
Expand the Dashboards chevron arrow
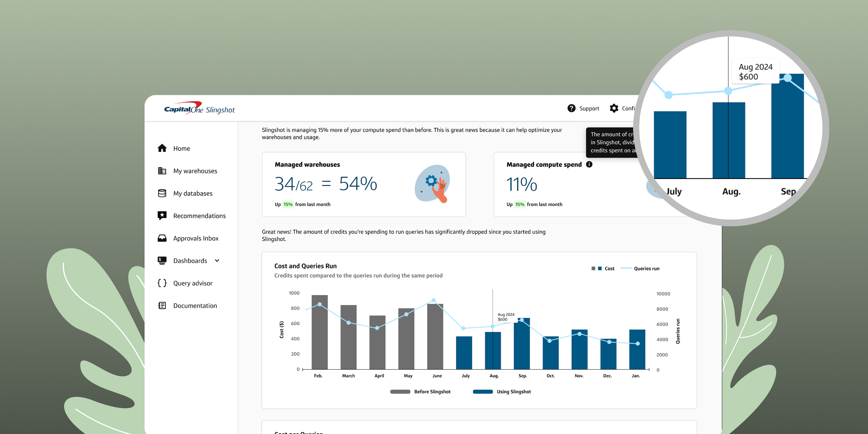[217, 261]
